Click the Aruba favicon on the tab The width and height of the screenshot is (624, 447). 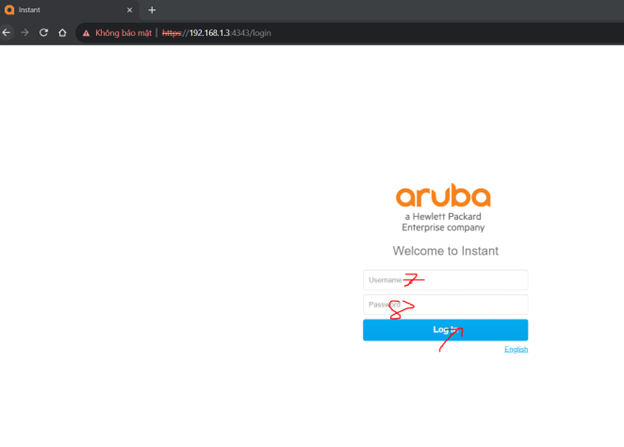click(x=10, y=10)
